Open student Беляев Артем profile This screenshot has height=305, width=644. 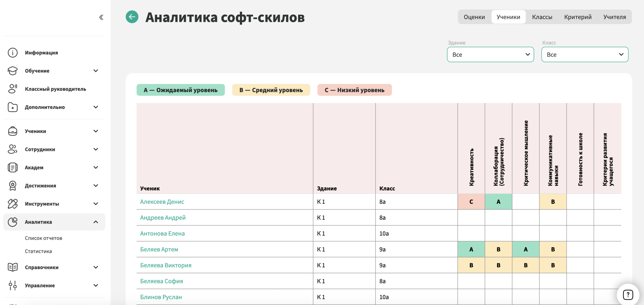tap(159, 250)
